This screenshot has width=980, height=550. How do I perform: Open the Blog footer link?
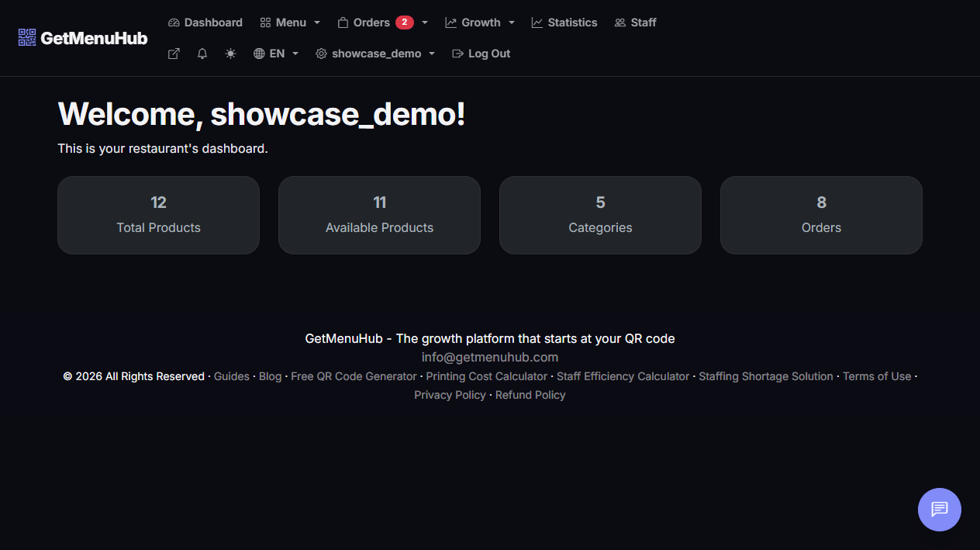(x=271, y=376)
